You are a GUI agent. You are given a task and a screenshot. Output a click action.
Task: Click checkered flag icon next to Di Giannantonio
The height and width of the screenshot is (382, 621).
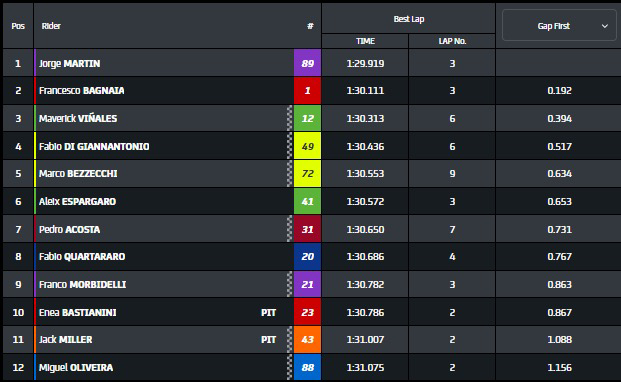pyautogui.click(x=290, y=146)
